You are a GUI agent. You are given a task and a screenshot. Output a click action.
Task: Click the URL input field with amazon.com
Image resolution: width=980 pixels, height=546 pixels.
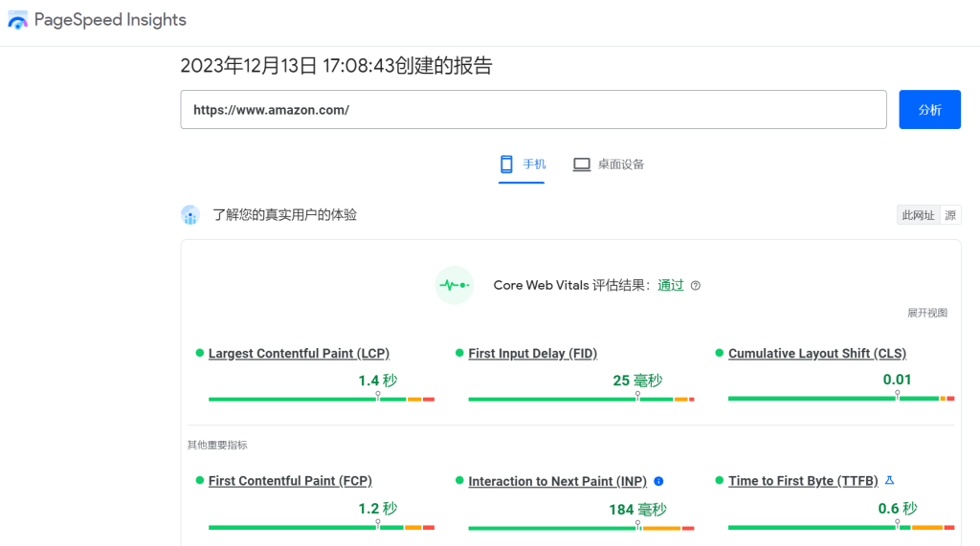[534, 110]
